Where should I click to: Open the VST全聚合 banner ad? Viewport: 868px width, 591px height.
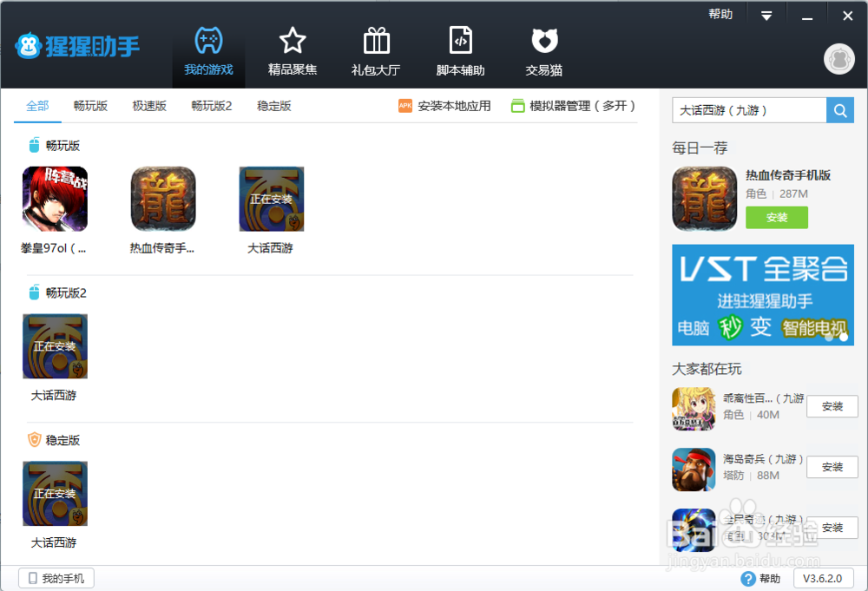[763, 295]
